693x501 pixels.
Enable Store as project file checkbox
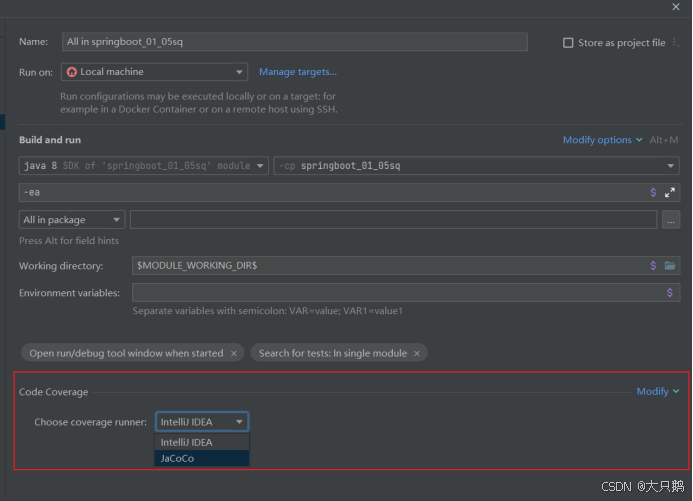click(x=568, y=43)
